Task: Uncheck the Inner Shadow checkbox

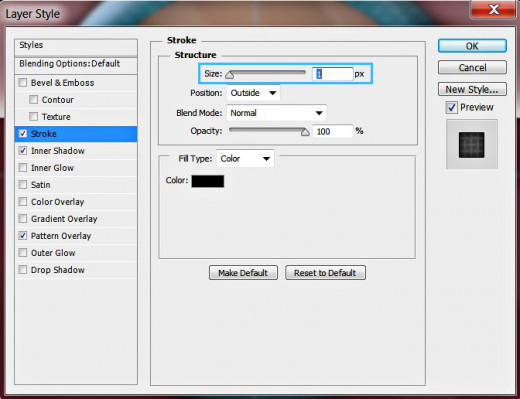Action: (x=23, y=151)
